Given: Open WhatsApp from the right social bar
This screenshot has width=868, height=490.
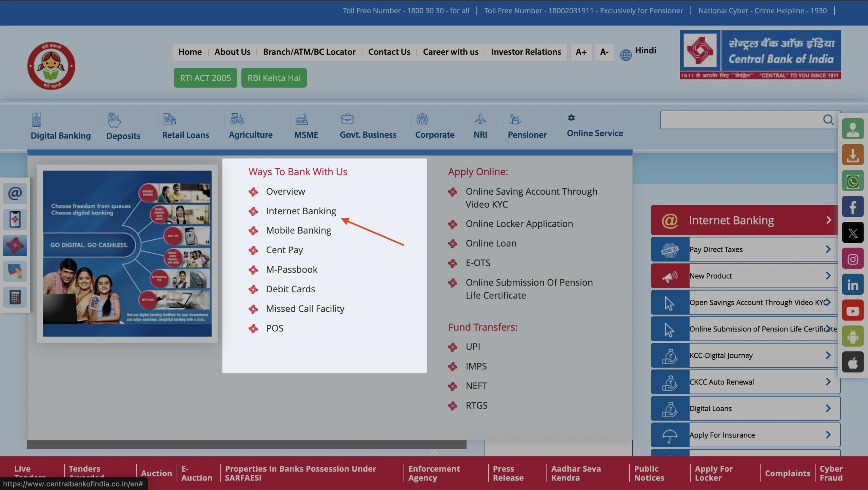Looking at the screenshot, I should click(853, 181).
